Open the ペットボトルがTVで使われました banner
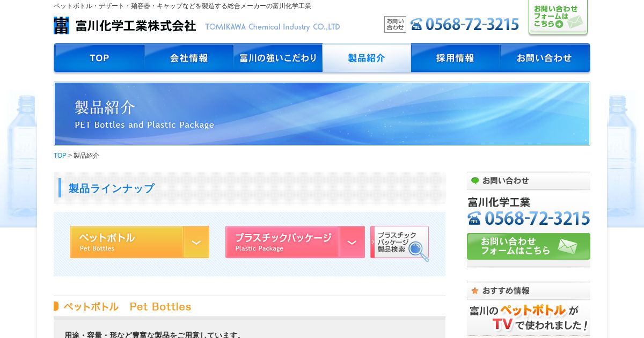The image size is (644, 338). click(x=529, y=318)
